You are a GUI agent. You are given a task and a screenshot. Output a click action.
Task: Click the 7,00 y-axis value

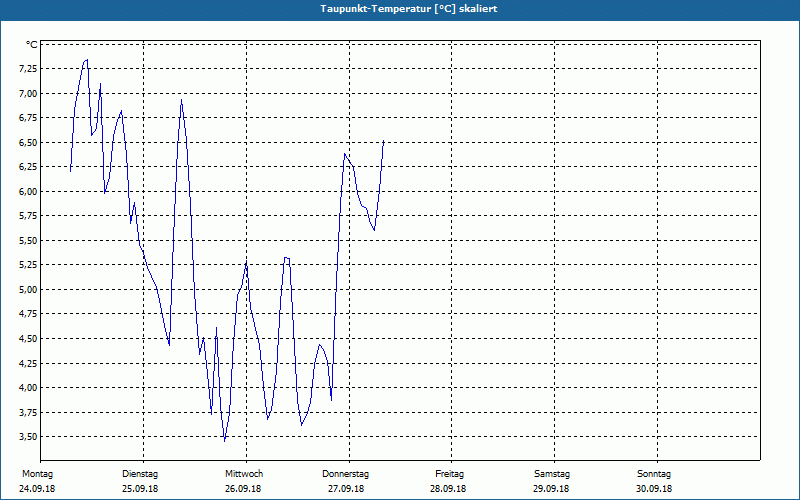pos(28,93)
